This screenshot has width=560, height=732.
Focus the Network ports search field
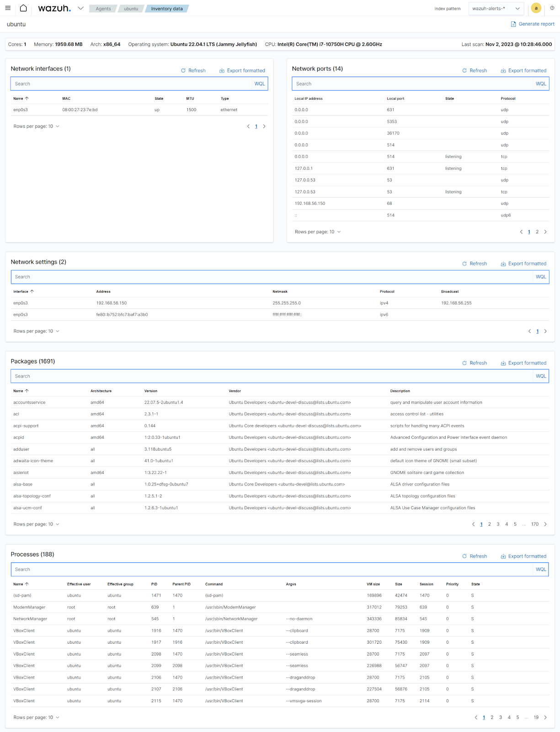click(413, 84)
